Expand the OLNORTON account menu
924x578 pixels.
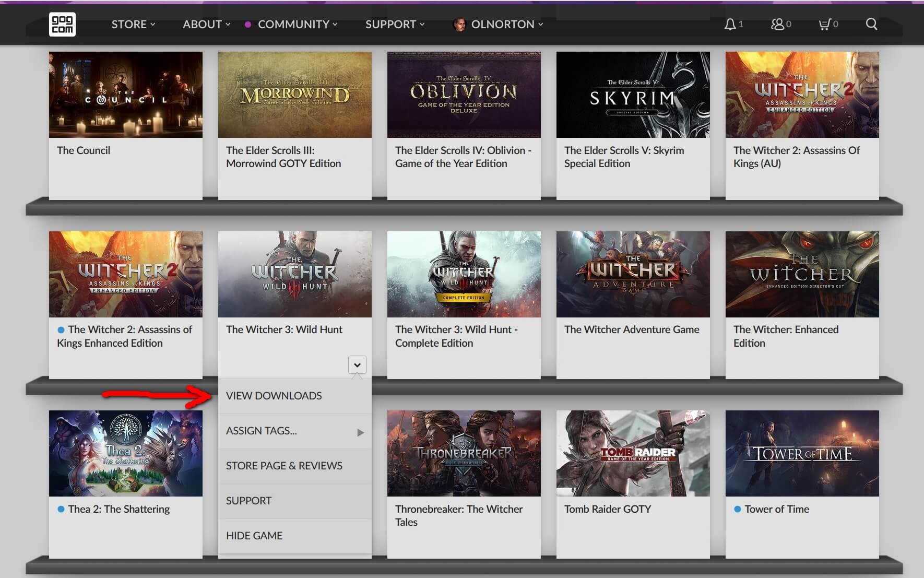coord(507,24)
